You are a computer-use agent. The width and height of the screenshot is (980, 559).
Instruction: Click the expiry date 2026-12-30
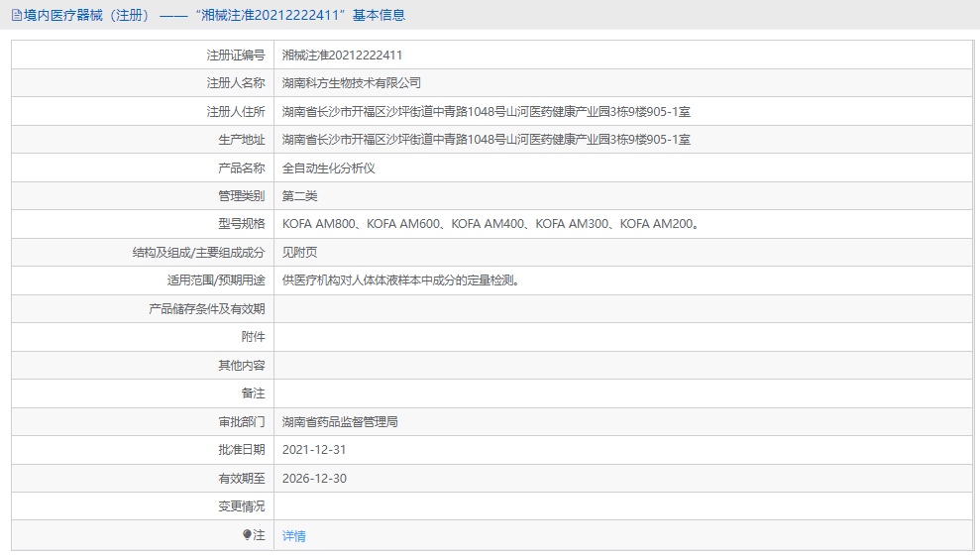click(x=314, y=479)
